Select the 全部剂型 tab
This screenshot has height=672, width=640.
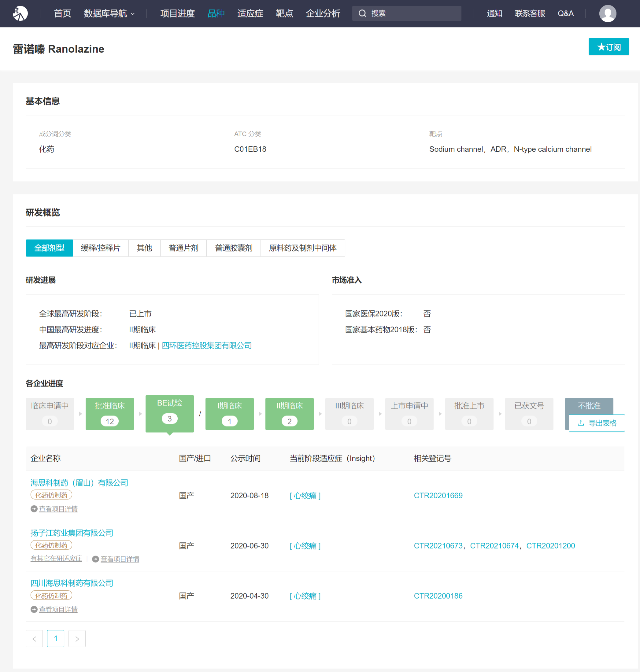click(x=49, y=248)
